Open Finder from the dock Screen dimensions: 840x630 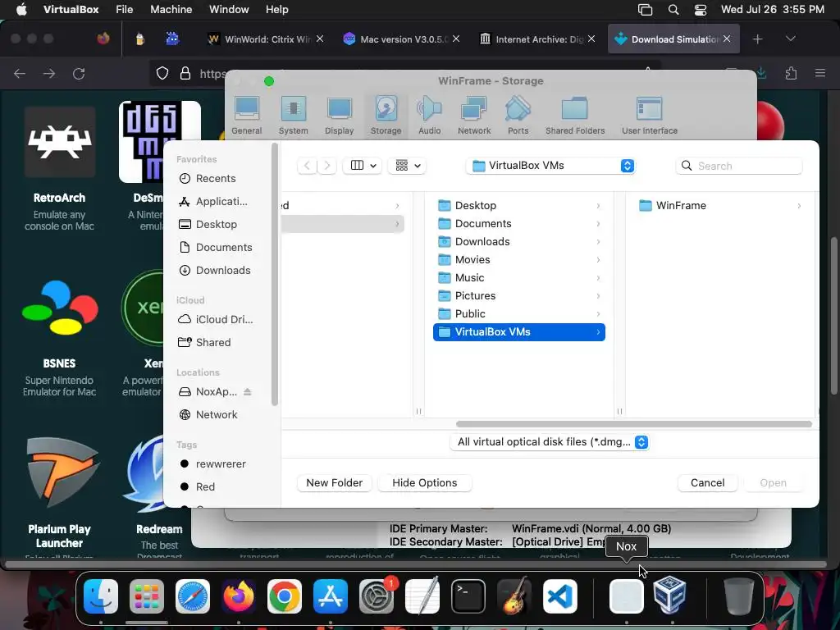pos(101,596)
